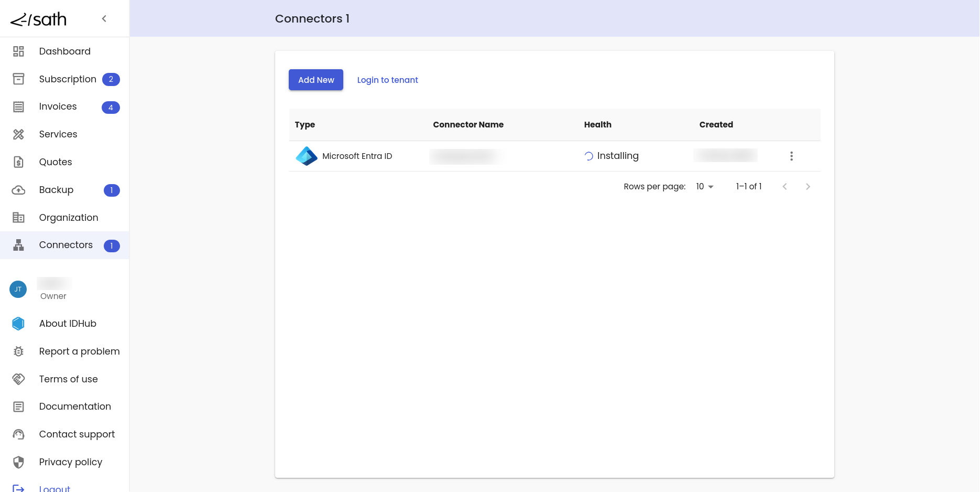Go to Invoices in the sidebar
The height and width of the screenshot is (492, 980).
[x=58, y=106]
